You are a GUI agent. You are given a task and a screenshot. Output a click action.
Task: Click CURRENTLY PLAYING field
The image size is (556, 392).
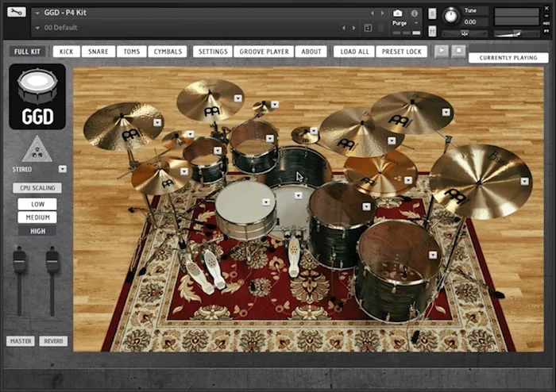[x=508, y=58]
